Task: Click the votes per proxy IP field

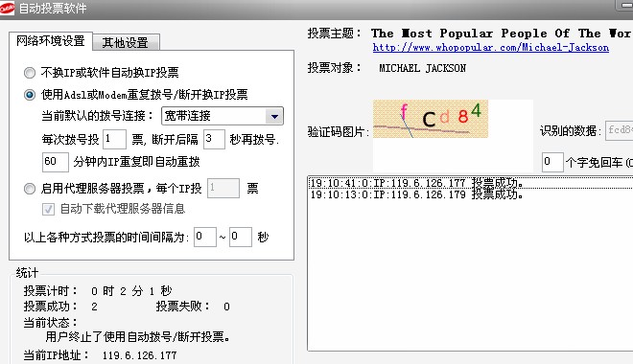Action: [223, 189]
